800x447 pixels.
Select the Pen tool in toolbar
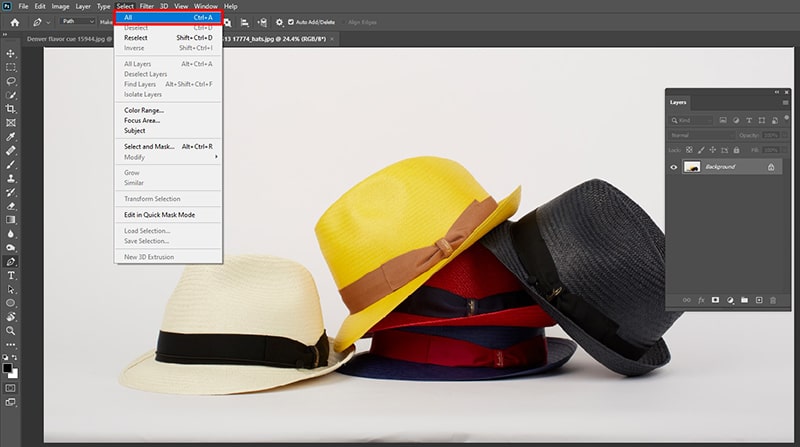pos(10,262)
